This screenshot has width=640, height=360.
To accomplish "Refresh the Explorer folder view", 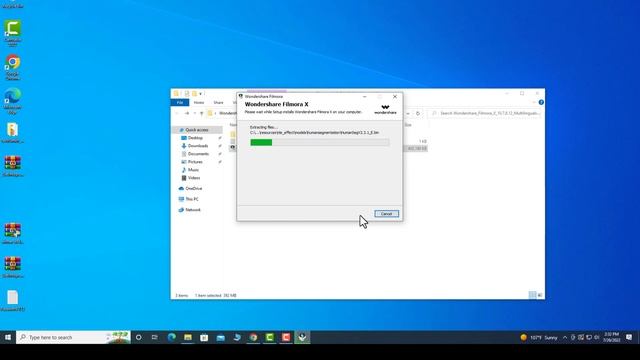I will (418, 113).
